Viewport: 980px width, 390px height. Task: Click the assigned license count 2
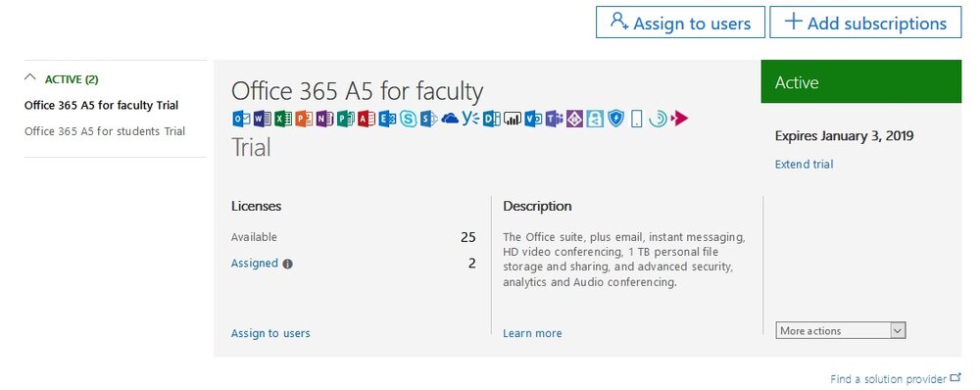click(472, 264)
